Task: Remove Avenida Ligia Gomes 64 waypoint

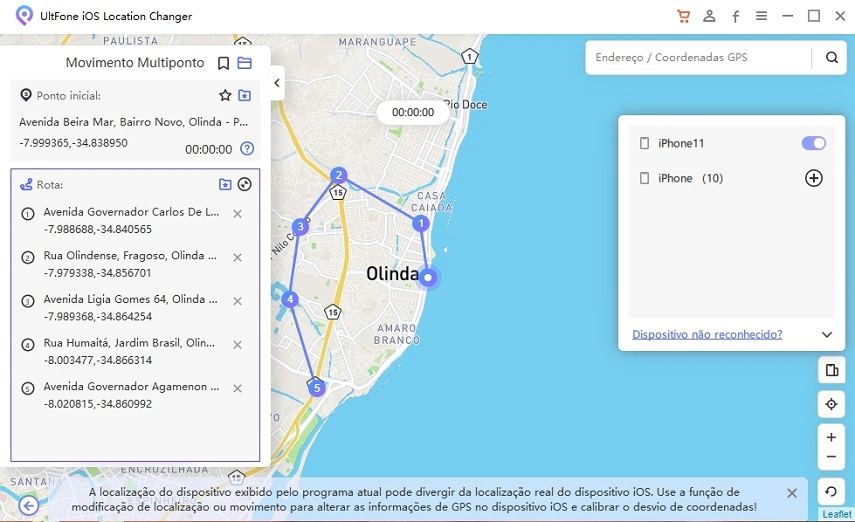Action: tap(237, 301)
